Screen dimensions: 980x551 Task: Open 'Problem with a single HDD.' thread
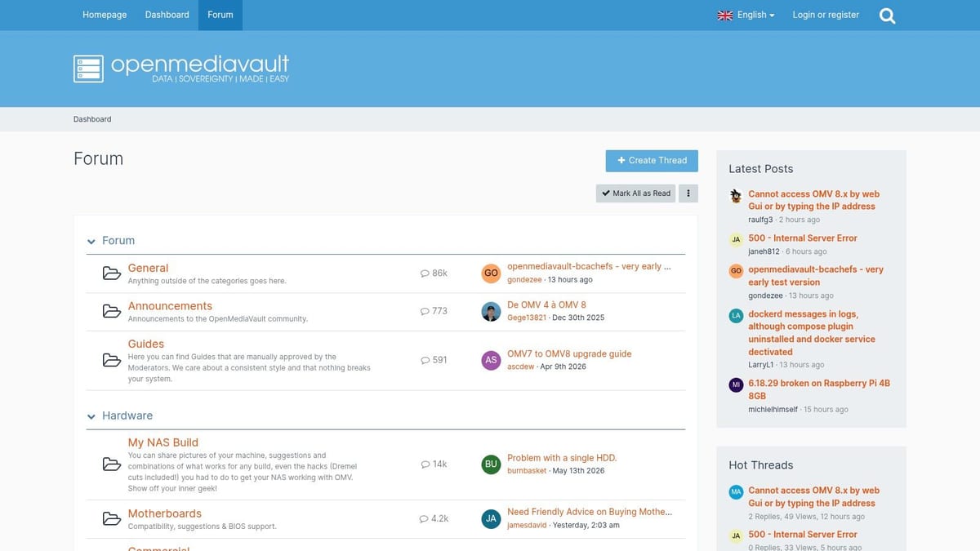(x=562, y=458)
